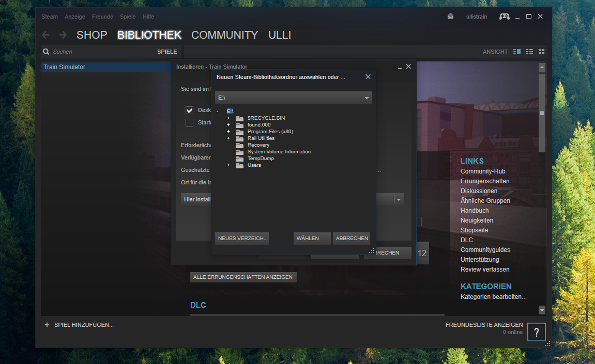Open the notifications inbox icon
This screenshot has width=595, height=364.
450,17
